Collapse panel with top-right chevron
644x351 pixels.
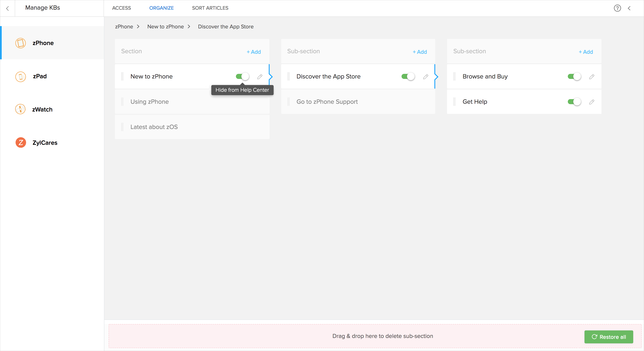click(x=629, y=8)
